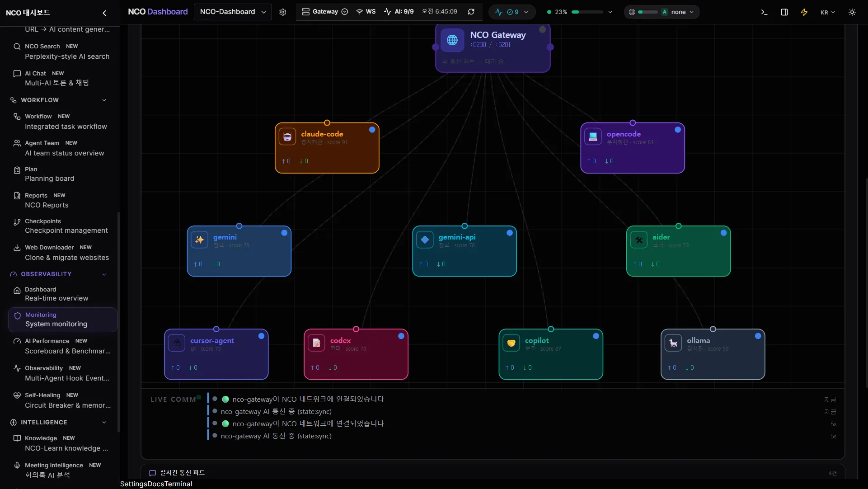
Task: Toggle status dot on ollama node
Action: click(x=758, y=336)
